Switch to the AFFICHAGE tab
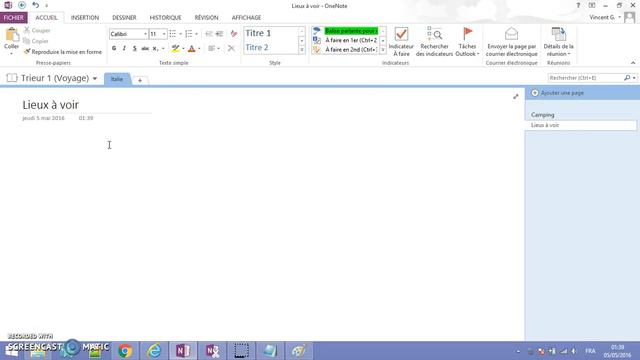 coord(246,18)
